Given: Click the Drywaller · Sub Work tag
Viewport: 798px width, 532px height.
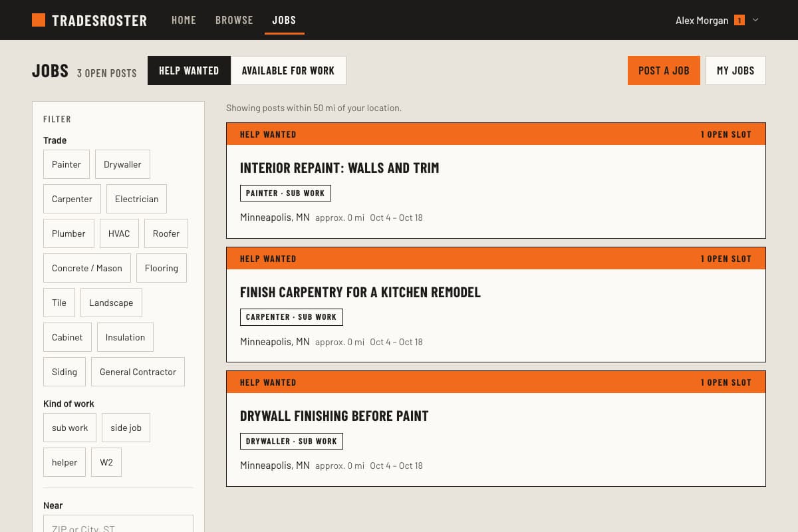Looking at the screenshot, I should [291, 441].
